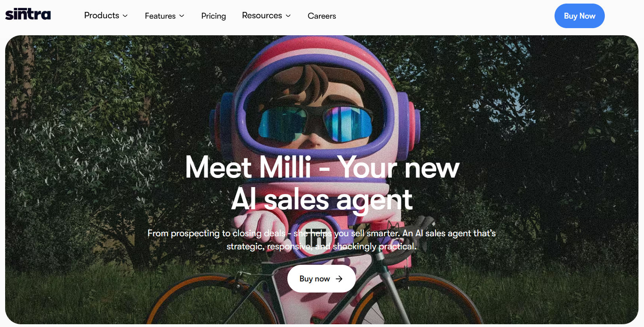The image size is (644, 327).
Task: Click the white Buy now hero button
Action: point(321,279)
